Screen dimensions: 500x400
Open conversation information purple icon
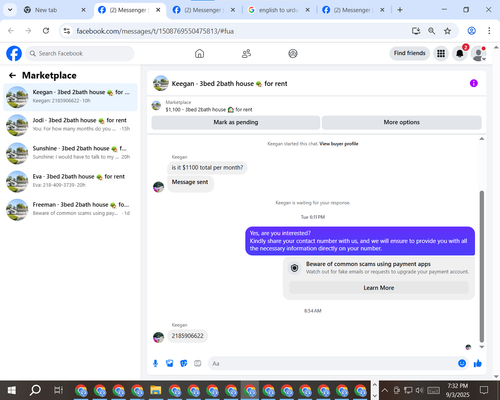tap(474, 83)
